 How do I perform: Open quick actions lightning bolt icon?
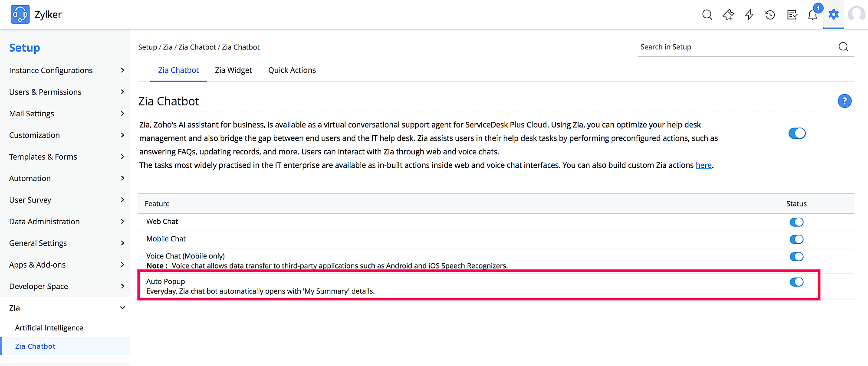coord(749,15)
